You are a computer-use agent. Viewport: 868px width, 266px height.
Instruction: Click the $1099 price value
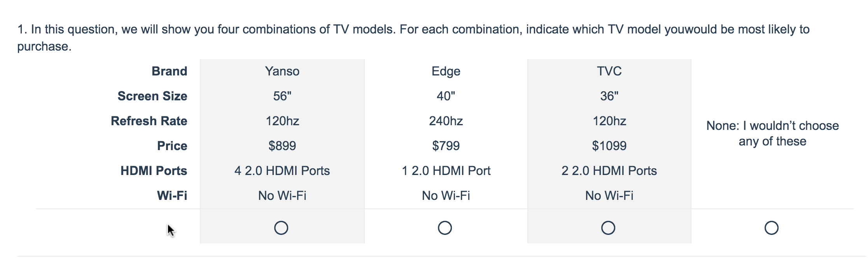(x=609, y=146)
